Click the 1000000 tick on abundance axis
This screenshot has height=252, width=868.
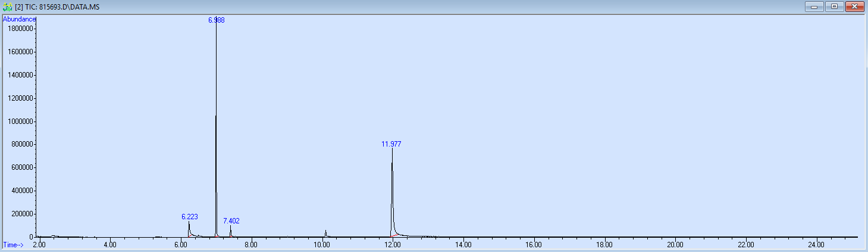point(20,122)
